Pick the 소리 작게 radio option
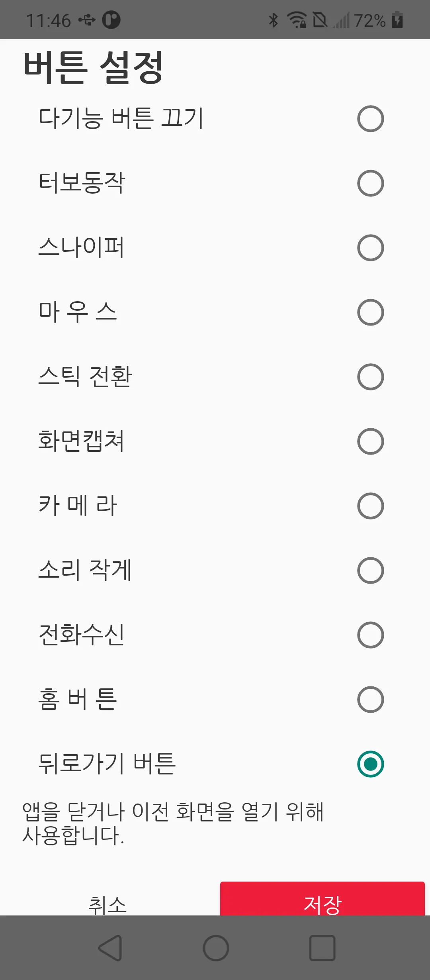430x980 pixels. (370, 570)
